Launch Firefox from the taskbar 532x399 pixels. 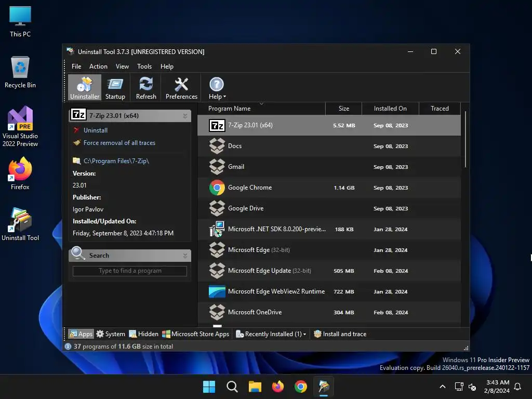coord(278,387)
